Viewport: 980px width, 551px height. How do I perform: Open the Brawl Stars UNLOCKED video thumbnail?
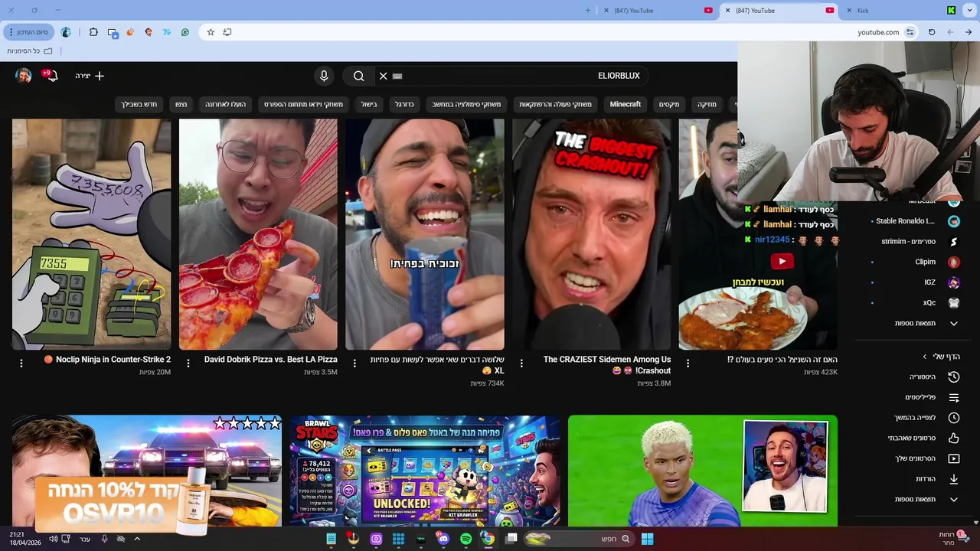(425, 471)
